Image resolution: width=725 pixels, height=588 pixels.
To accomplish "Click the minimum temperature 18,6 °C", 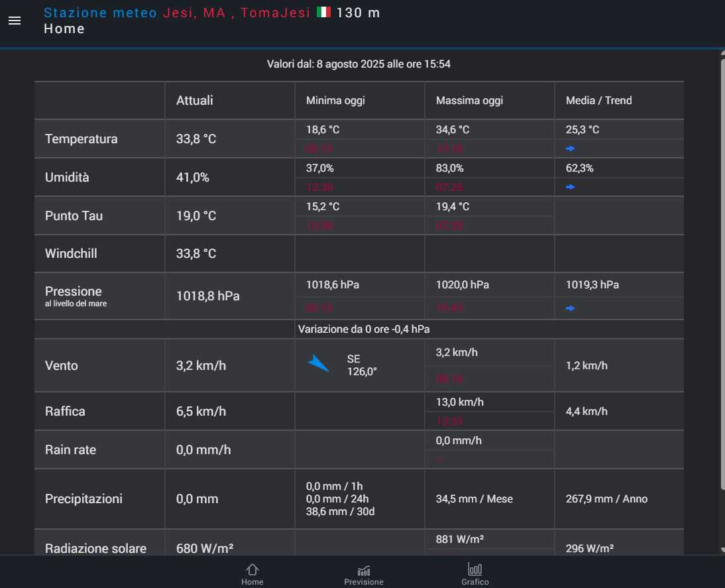I will [x=323, y=129].
